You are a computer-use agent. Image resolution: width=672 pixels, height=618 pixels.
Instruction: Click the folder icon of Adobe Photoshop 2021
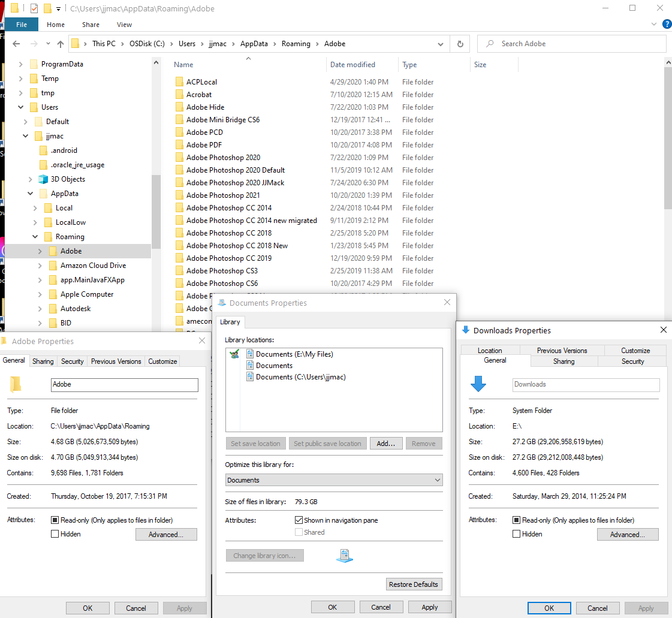click(180, 195)
